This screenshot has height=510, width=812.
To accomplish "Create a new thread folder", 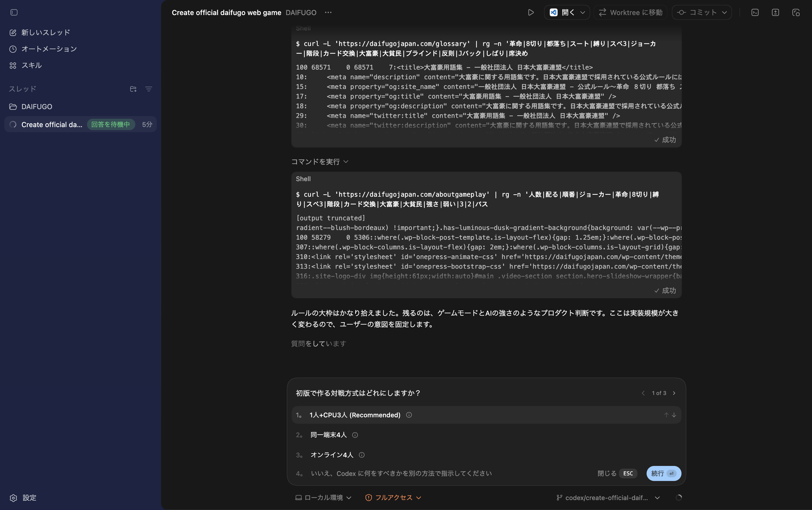I will click(x=133, y=89).
